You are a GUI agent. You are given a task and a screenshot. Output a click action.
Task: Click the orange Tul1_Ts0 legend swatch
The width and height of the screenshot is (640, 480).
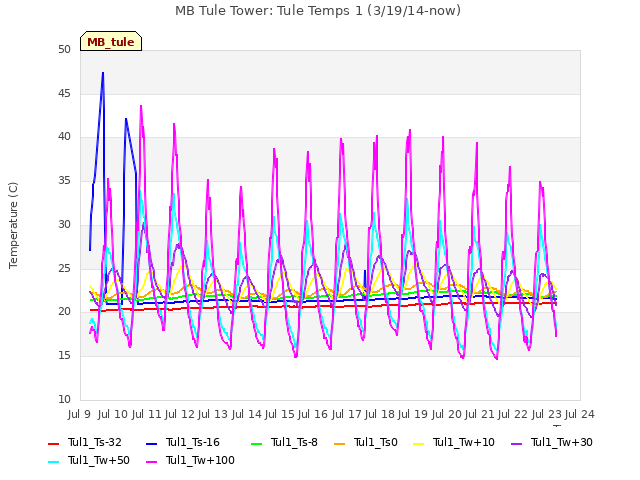[x=339, y=443]
